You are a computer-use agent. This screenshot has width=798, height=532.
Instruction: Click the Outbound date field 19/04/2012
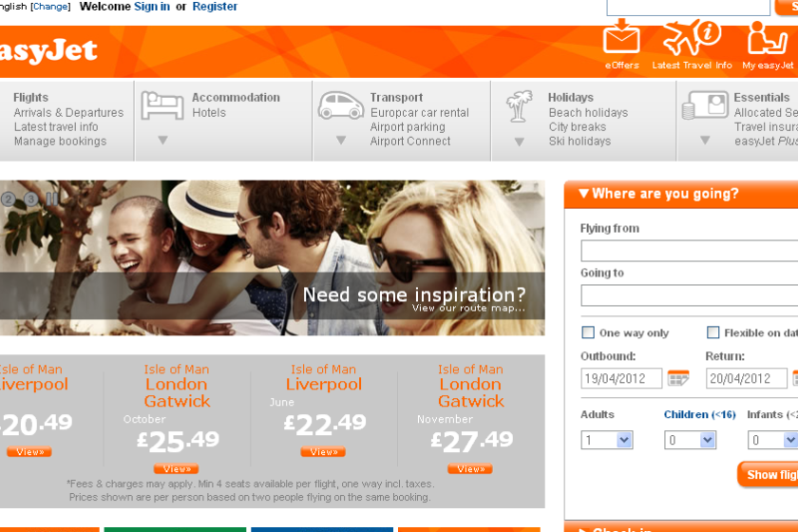(x=621, y=378)
